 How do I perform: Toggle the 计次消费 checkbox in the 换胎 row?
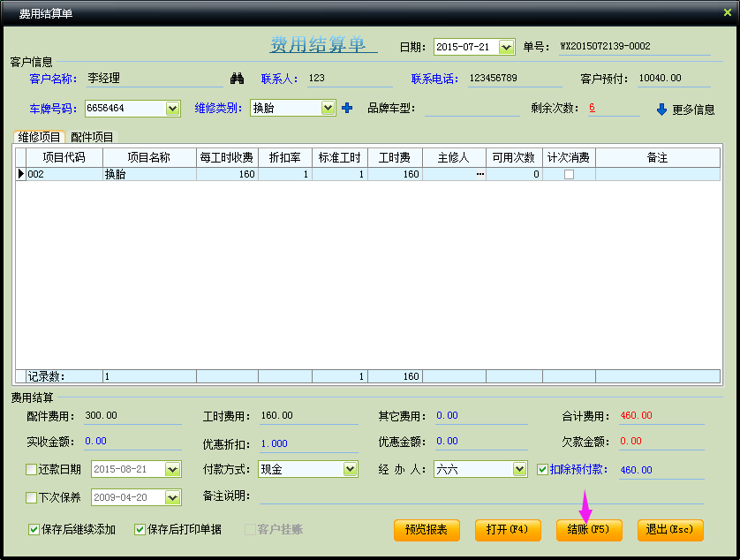tap(570, 174)
